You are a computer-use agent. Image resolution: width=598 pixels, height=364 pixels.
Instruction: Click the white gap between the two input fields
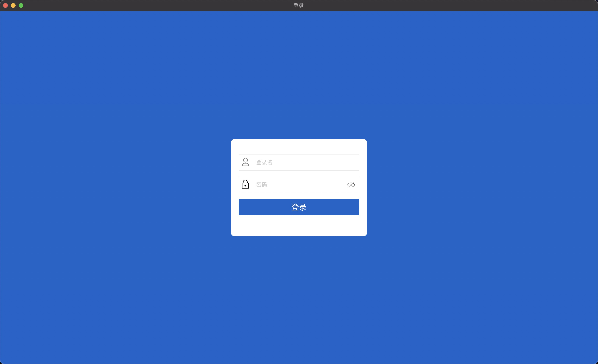coord(299,174)
